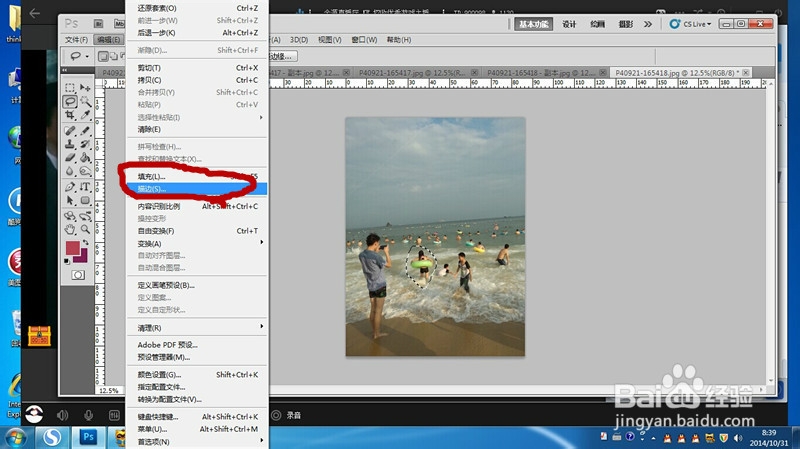Open the lasso tool preset picker

tap(79, 56)
